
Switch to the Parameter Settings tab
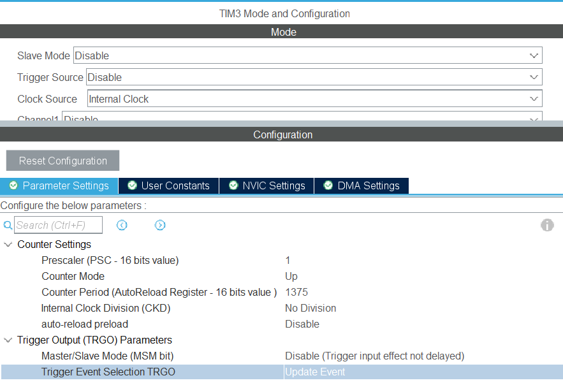(x=59, y=185)
